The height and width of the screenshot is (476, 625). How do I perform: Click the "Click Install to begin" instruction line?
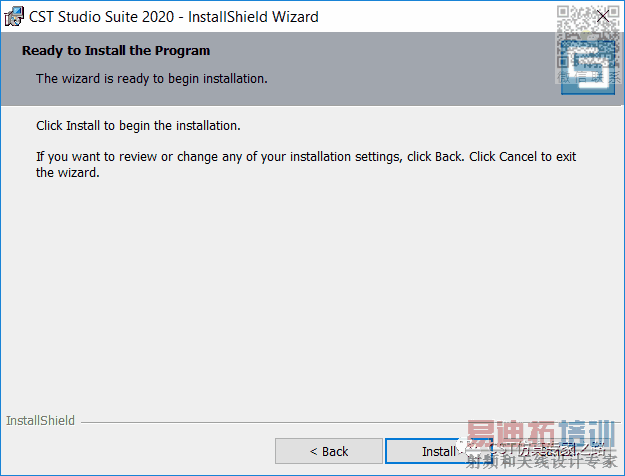[x=138, y=127]
